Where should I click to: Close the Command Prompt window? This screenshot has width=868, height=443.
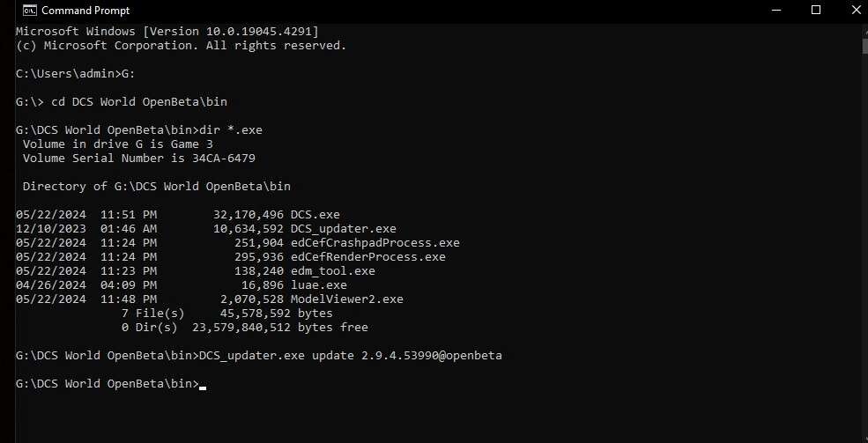point(856,10)
